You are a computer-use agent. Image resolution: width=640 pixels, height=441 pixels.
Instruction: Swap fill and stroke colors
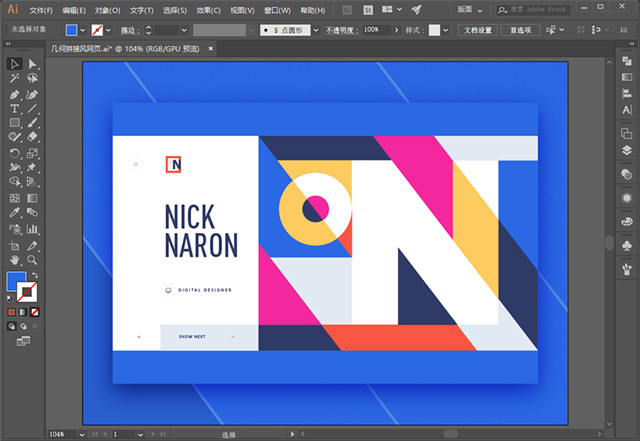(37, 275)
